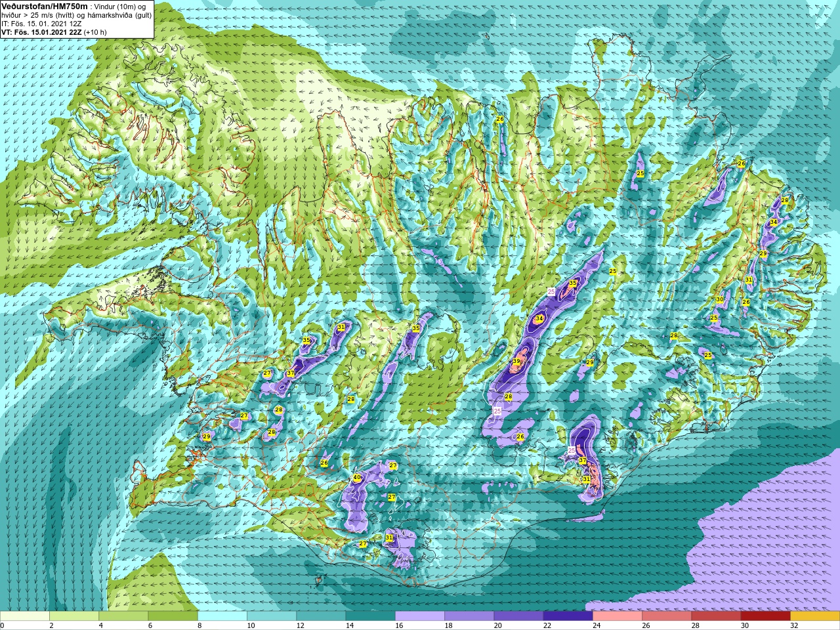The width and height of the screenshot is (840, 630).
Task: Select the 2–4 m/s light green legend swatch
Action: [x=74, y=616]
